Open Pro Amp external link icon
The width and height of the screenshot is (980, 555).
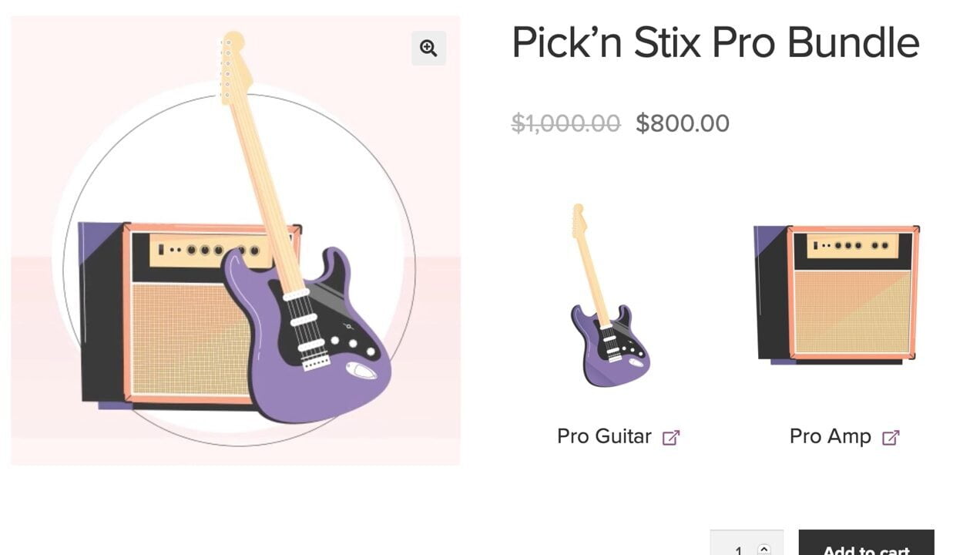point(891,437)
